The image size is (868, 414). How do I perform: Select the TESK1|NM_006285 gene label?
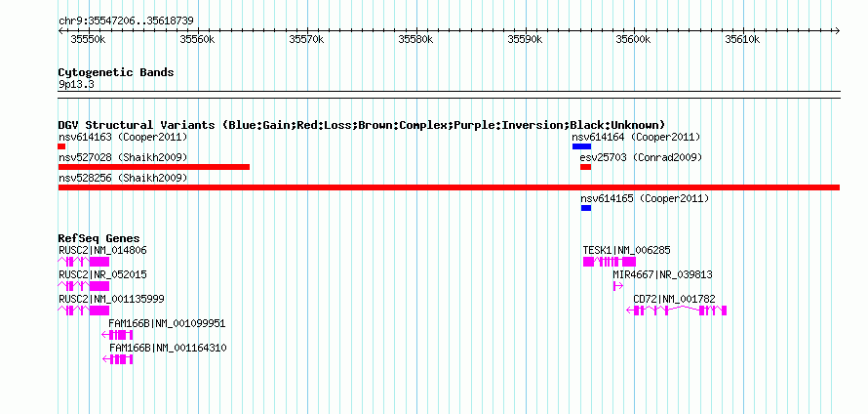tap(627, 251)
